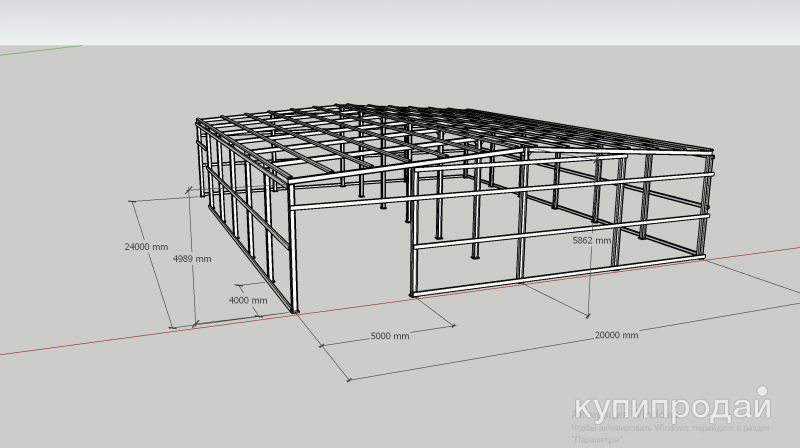The width and height of the screenshot is (800, 448).
Task: Click the 20000 mm dimension label
Action: (616, 335)
